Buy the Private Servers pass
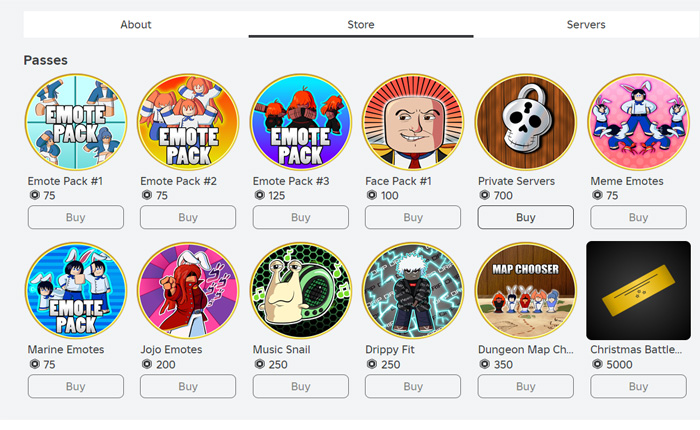This screenshot has height=430, width=700. pyautogui.click(x=526, y=217)
